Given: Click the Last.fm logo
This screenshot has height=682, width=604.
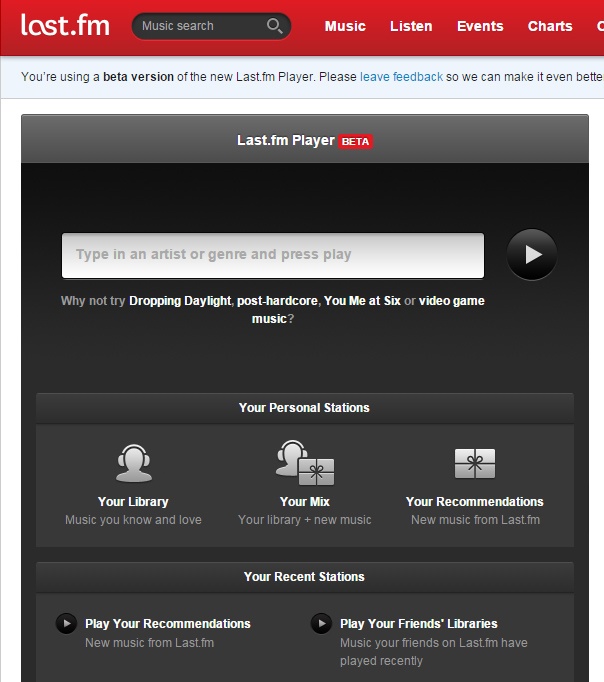Looking at the screenshot, I should click(x=65, y=25).
